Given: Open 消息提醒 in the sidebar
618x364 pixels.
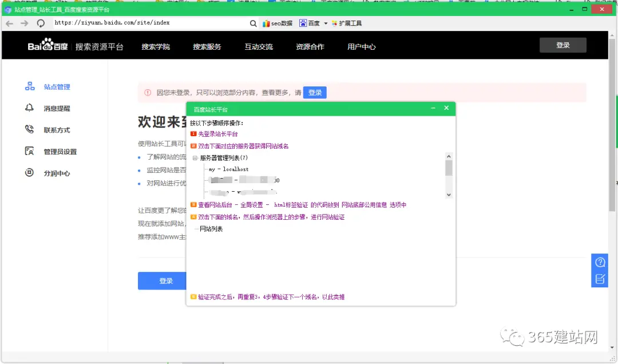Looking at the screenshot, I should 57,108.
